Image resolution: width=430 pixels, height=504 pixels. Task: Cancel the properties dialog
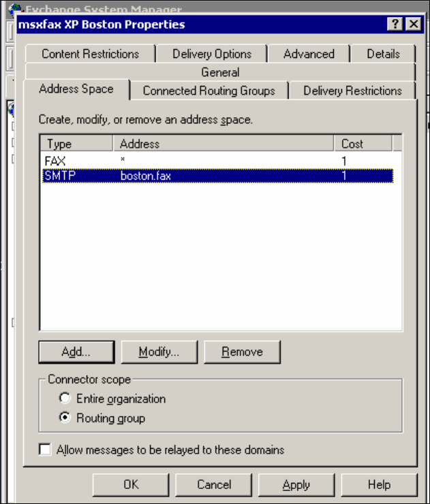pyautogui.click(x=214, y=484)
